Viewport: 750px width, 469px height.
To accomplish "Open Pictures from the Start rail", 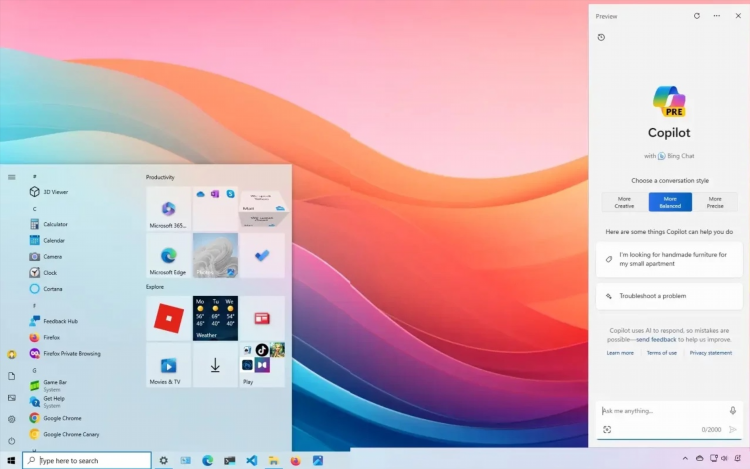I will [11, 398].
